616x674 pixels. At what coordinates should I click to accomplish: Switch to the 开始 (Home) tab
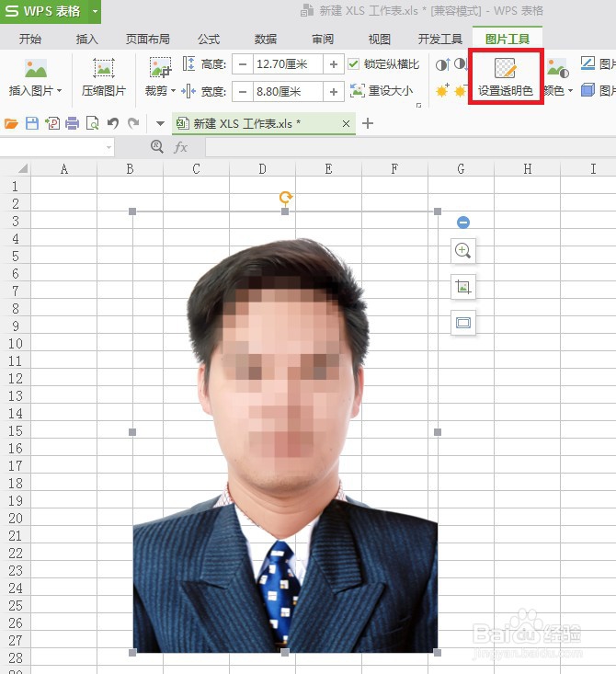(30, 40)
